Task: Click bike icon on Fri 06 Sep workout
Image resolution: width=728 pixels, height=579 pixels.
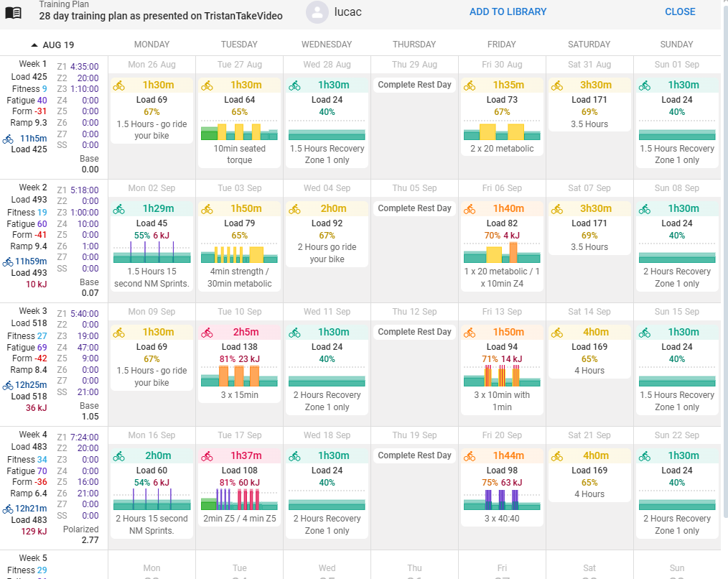Action: (470, 209)
